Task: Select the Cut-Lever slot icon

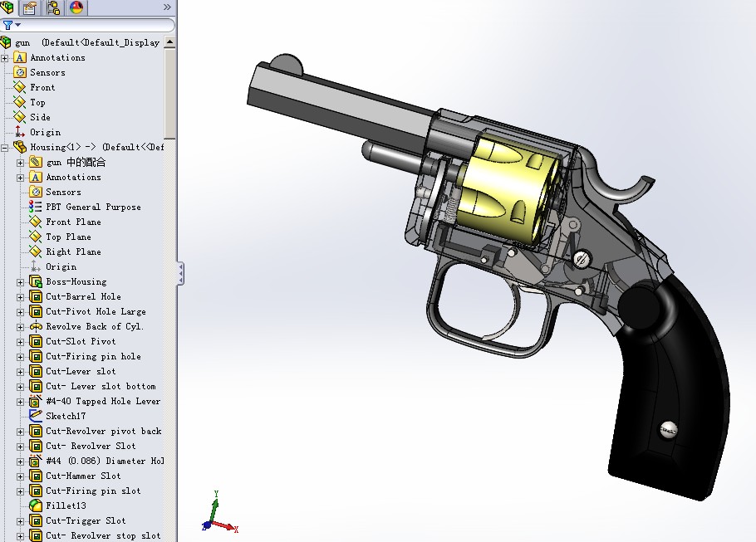Action: 35,371
